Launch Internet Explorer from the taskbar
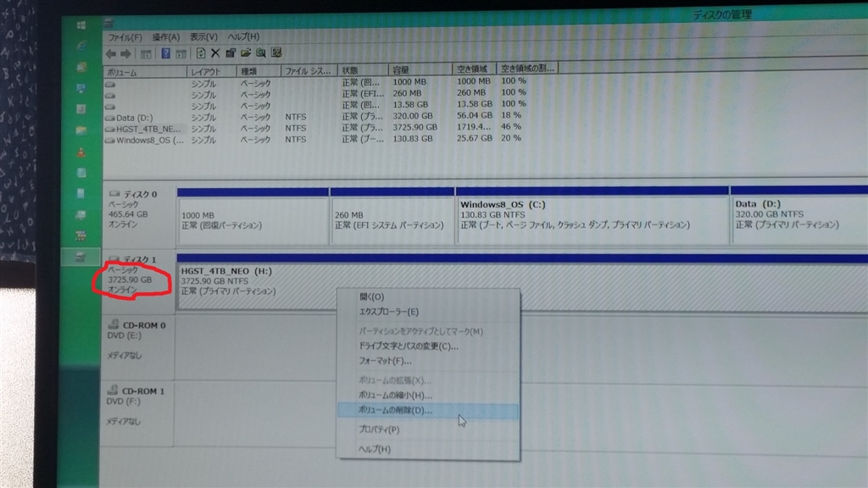Image resolution: width=868 pixels, height=488 pixels. pos(81,46)
